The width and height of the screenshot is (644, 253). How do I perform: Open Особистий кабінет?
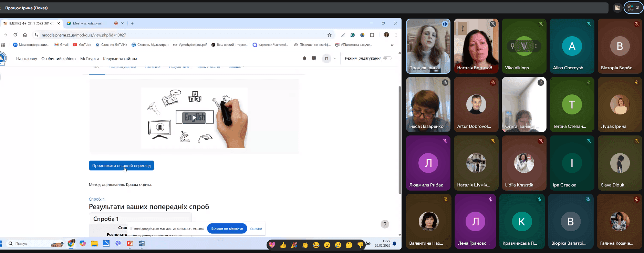coord(59,59)
